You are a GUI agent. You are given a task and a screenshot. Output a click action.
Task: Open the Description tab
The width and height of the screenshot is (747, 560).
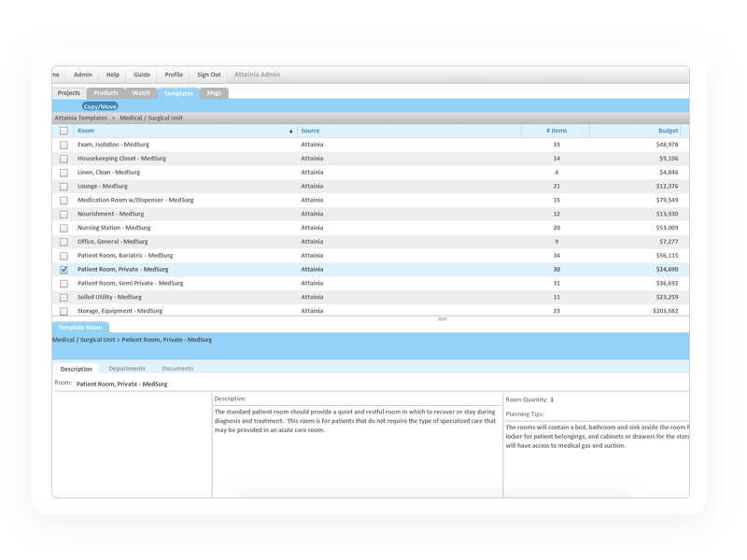77,369
